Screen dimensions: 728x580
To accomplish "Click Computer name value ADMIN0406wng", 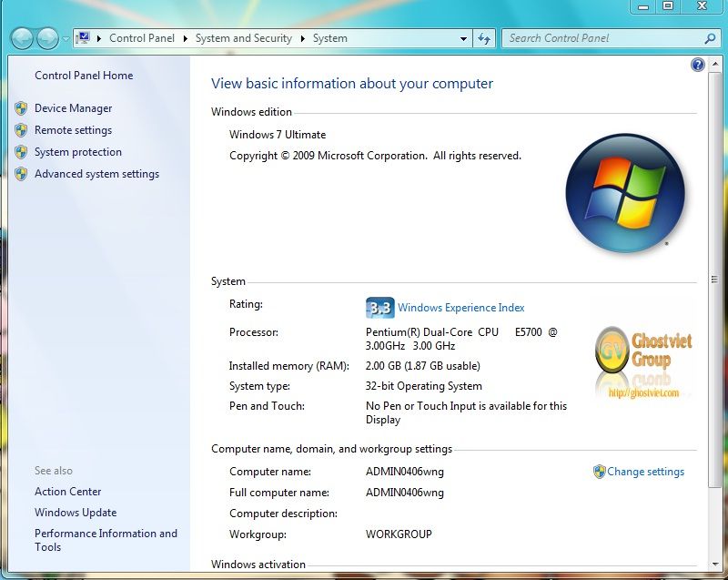I will point(404,472).
